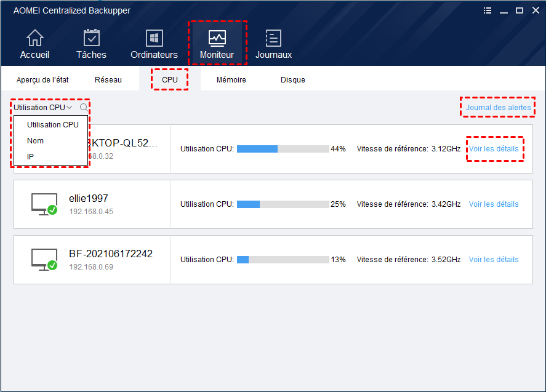The width and height of the screenshot is (546, 392).
Task: Select the BF-202106172242 computer name
Action: [111, 254]
